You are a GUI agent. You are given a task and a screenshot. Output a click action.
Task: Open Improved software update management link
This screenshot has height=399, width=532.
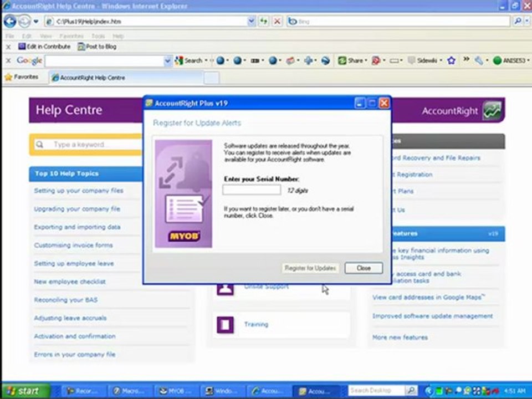[x=433, y=316]
